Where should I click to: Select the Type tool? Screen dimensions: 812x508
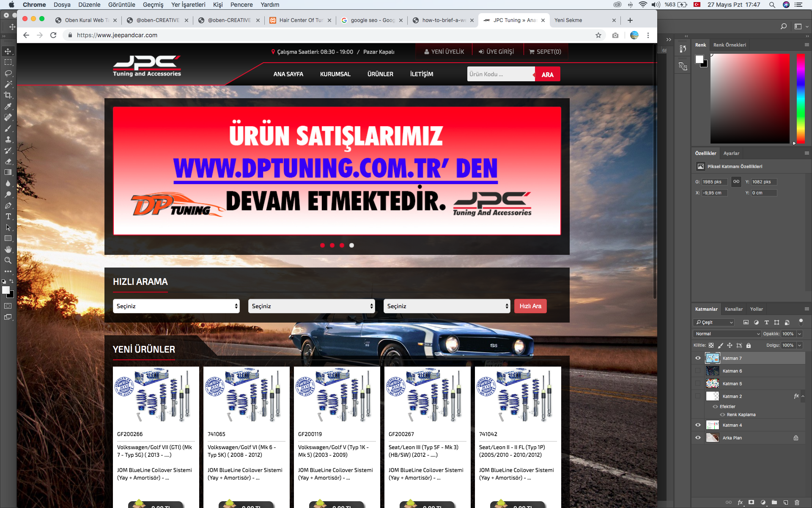click(x=8, y=216)
